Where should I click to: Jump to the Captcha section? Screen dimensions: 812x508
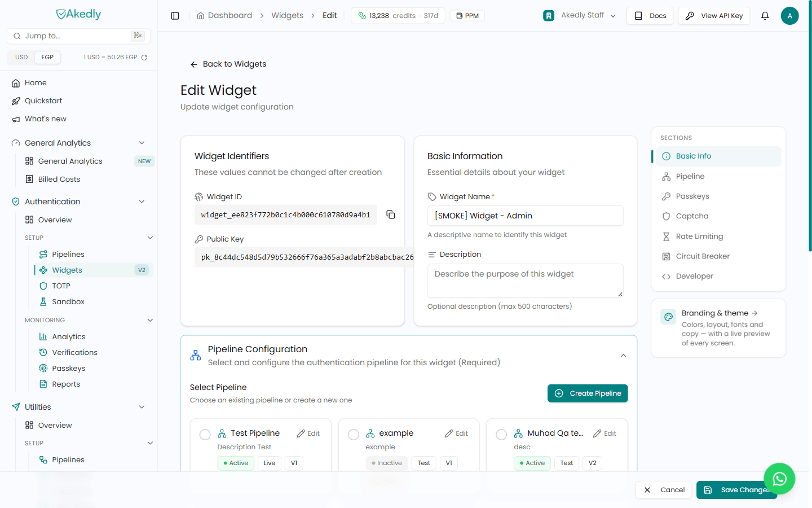coord(718,216)
